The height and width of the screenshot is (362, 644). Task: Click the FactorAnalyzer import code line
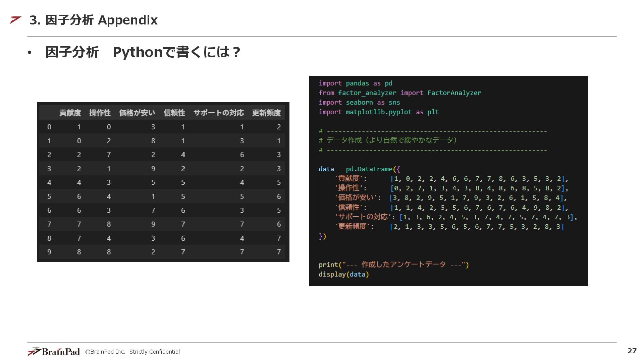pos(400,93)
